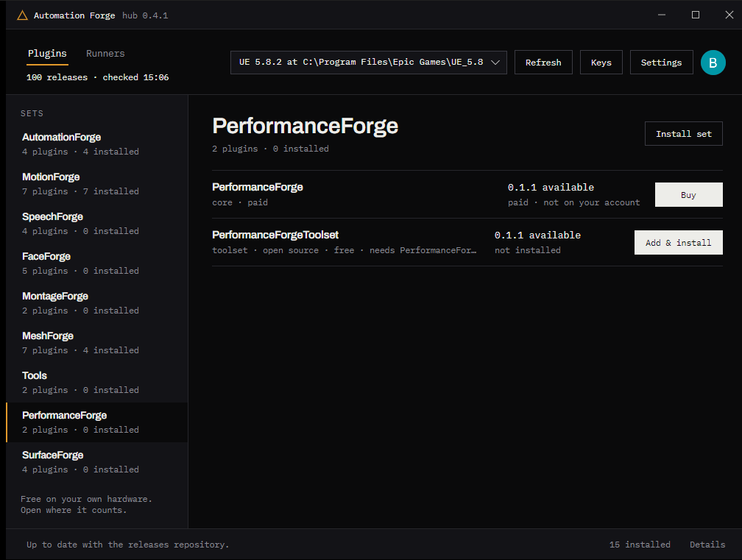Add & install PerformanceForgeToolset

tap(678, 243)
